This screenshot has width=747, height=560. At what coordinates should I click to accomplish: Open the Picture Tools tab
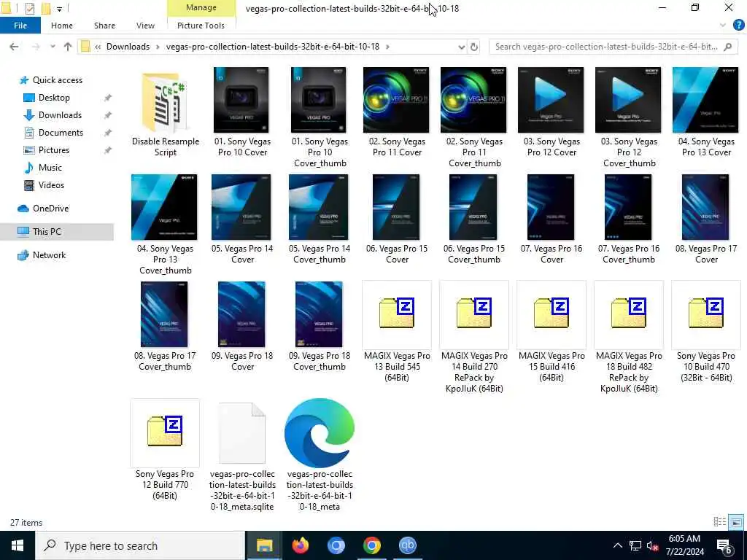pos(201,26)
